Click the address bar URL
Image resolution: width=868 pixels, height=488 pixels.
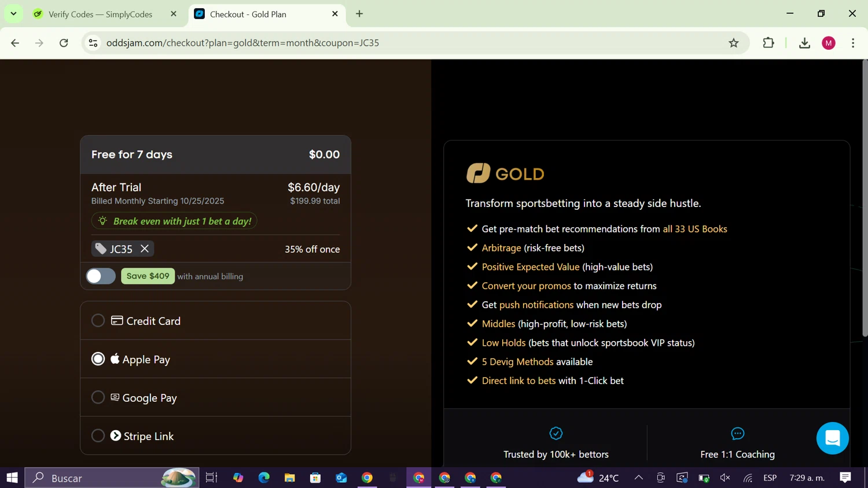242,43
